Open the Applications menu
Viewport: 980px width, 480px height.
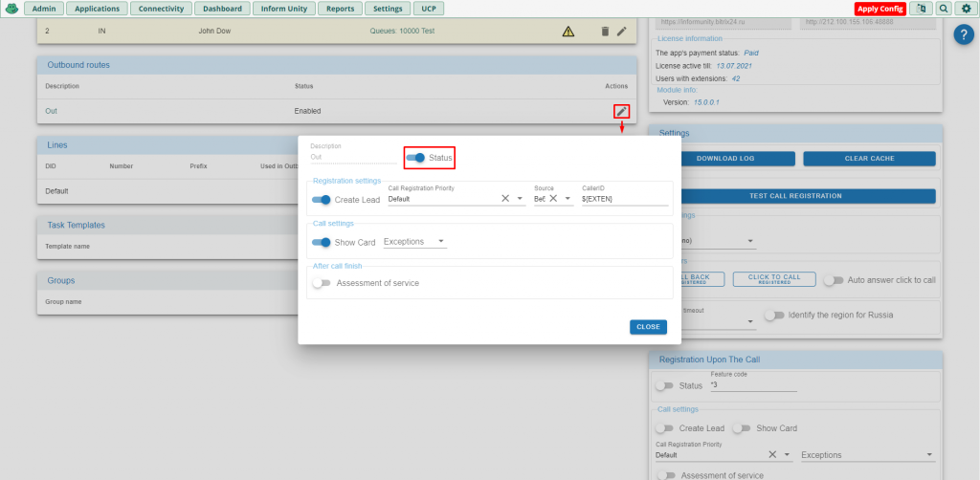pyautogui.click(x=97, y=9)
